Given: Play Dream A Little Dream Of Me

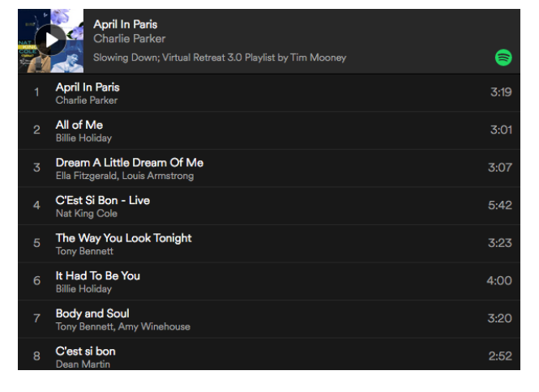Looking at the screenshot, I should [129, 163].
